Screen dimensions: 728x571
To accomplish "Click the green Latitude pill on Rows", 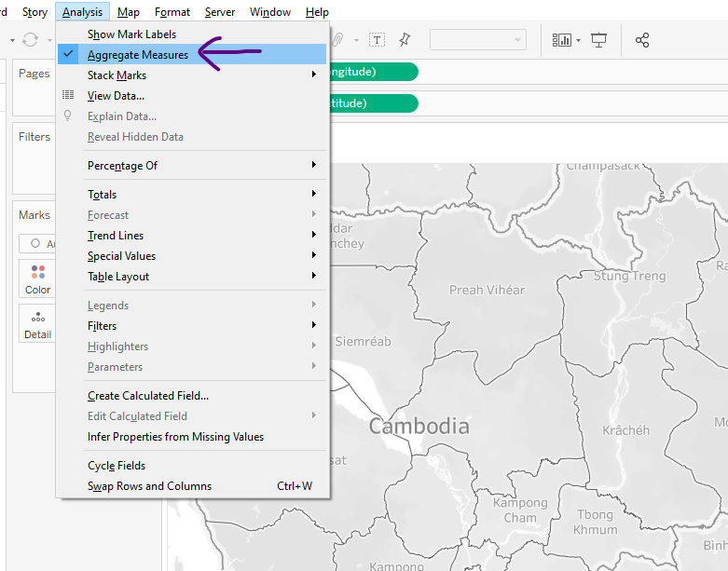I will (370, 103).
